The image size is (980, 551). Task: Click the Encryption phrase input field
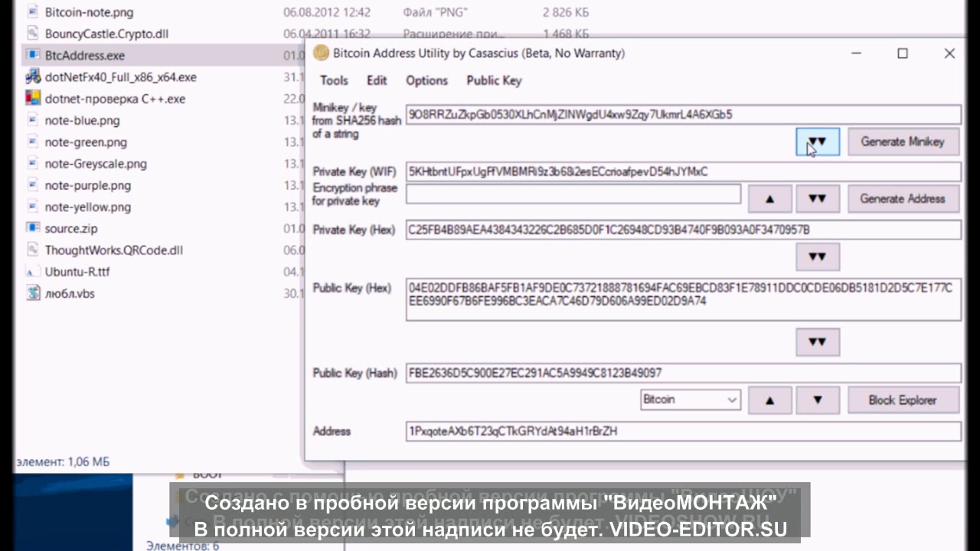[573, 194]
